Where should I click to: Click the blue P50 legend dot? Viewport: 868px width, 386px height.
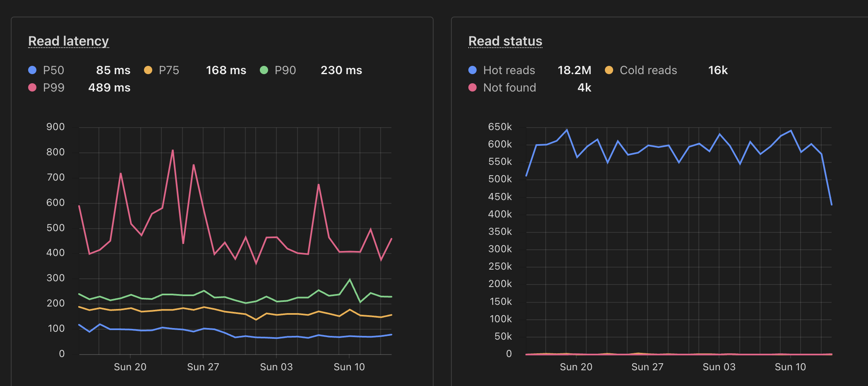click(x=32, y=70)
